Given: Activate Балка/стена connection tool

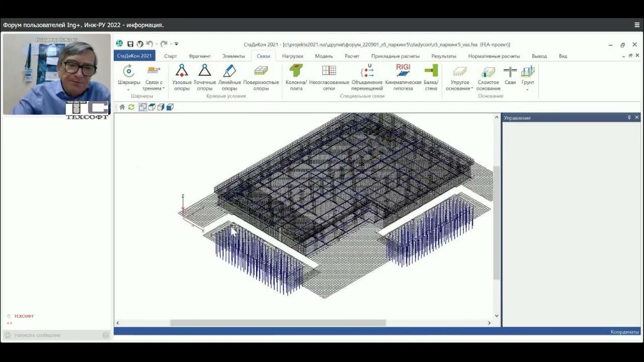Looking at the screenshot, I should (431, 77).
